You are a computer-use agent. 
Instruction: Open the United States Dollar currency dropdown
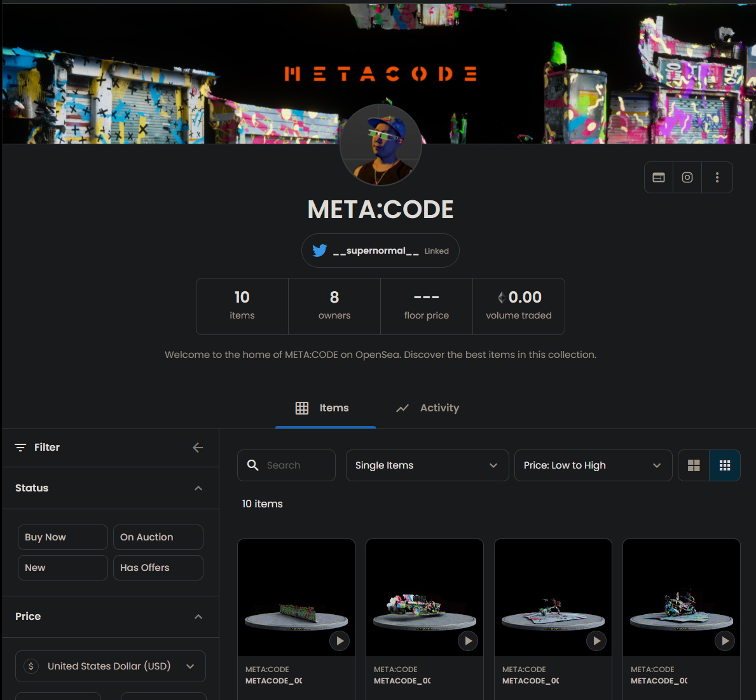(111, 666)
